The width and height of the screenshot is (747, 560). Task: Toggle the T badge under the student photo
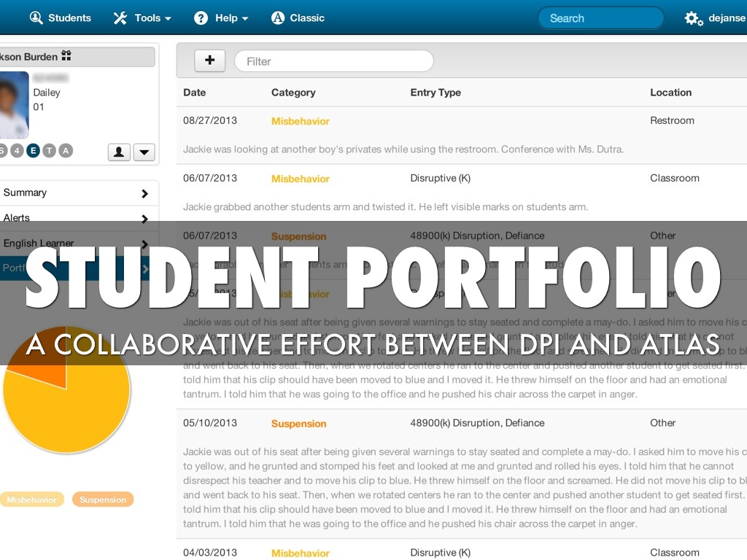(48, 151)
